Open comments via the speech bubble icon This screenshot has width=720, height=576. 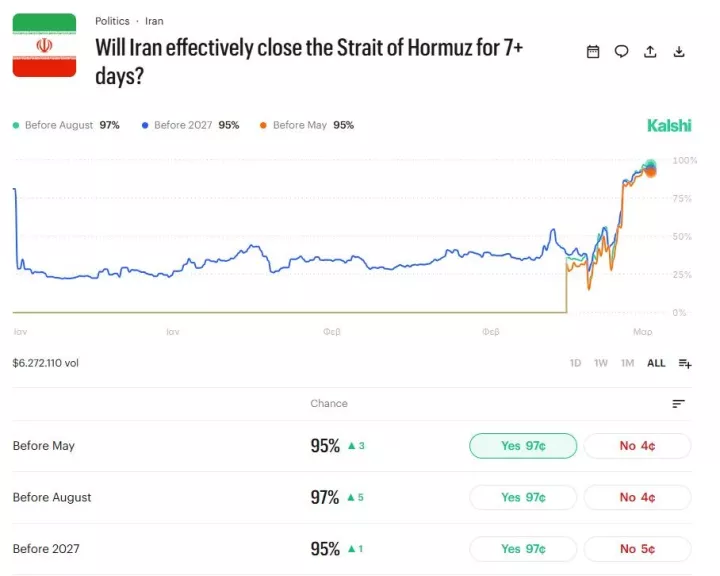click(621, 52)
